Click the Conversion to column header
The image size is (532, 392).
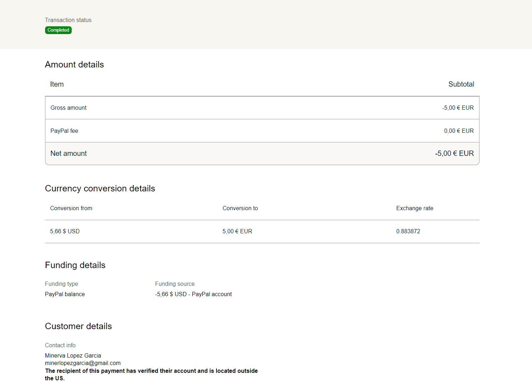(x=240, y=208)
